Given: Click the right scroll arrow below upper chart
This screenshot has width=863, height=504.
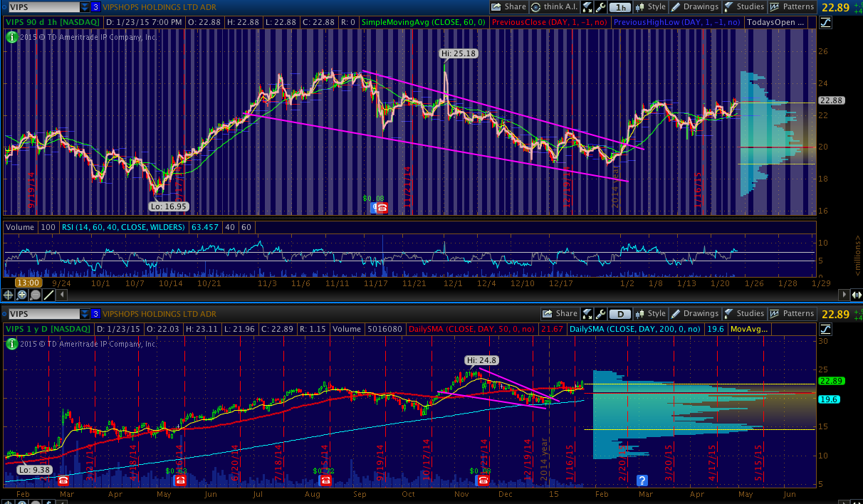Looking at the screenshot, I should tap(857, 295).
